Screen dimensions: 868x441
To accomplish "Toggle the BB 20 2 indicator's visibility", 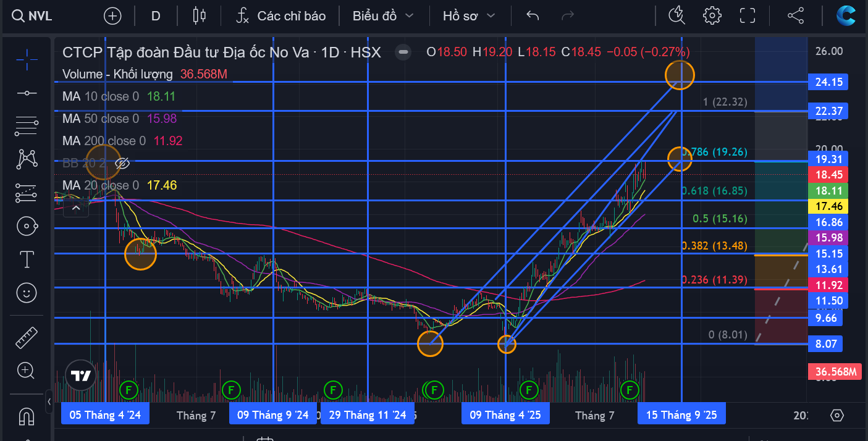I will click(x=122, y=164).
